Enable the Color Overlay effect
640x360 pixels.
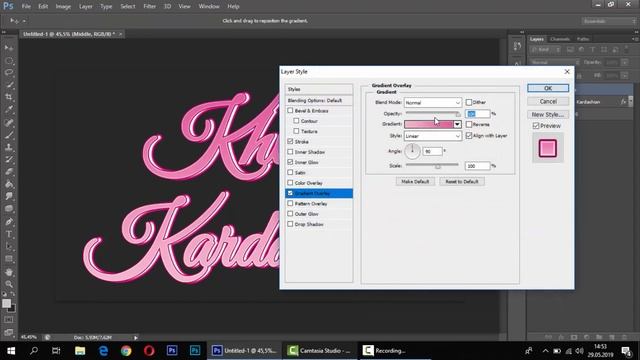tap(290, 182)
